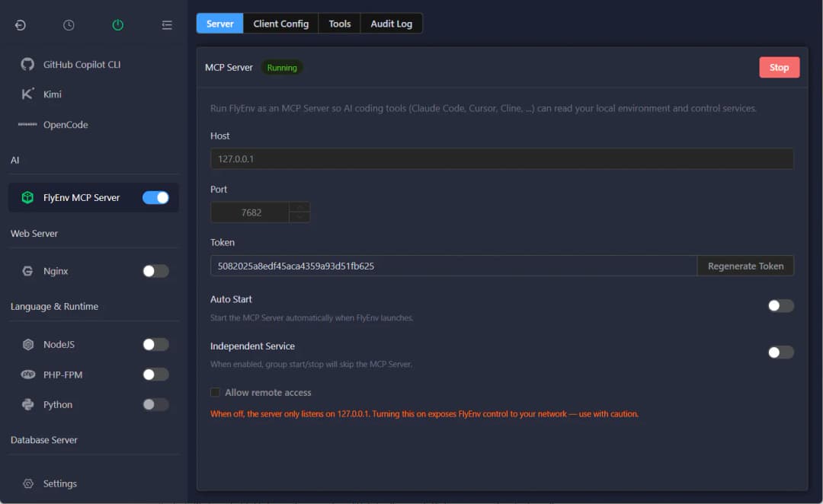This screenshot has width=823, height=504.
Task: Click the Kimi K logo icon
Action: point(27,94)
